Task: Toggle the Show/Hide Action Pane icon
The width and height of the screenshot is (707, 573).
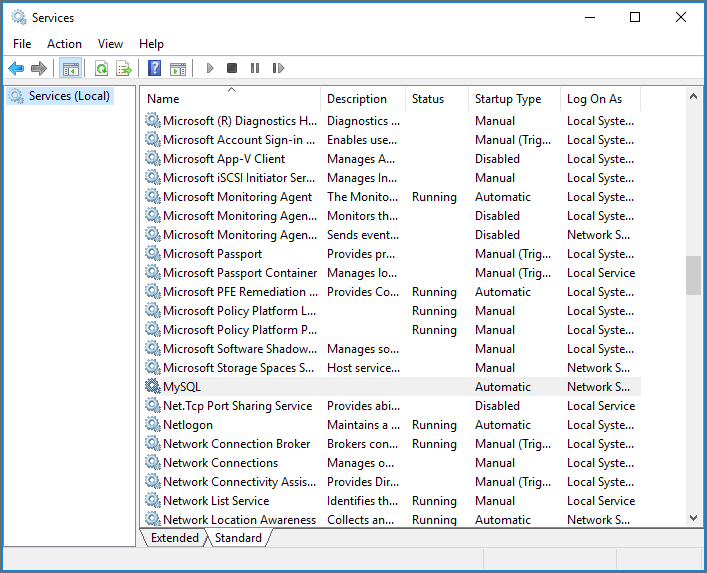Action: [x=178, y=69]
